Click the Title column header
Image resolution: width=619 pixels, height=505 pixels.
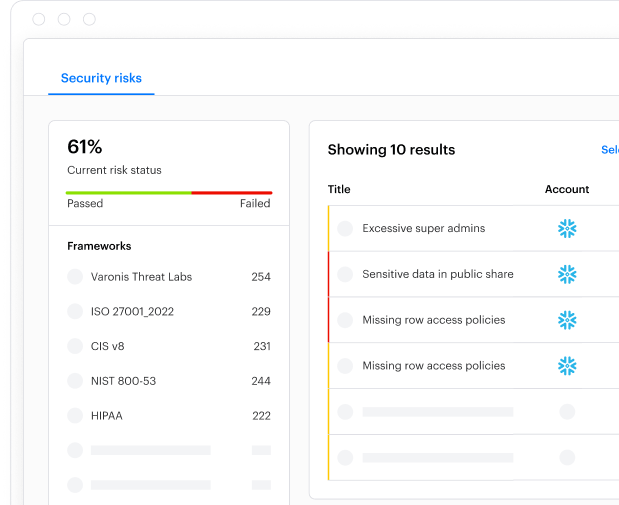click(339, 190)
